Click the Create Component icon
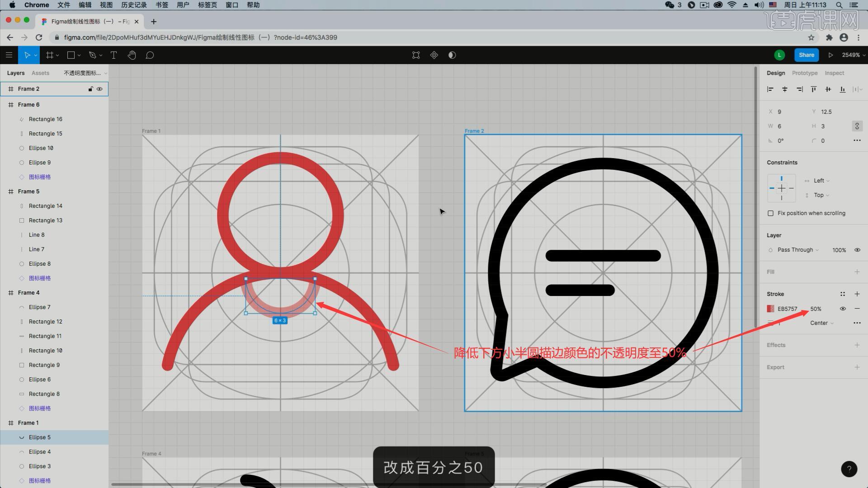 coord(434,55)
